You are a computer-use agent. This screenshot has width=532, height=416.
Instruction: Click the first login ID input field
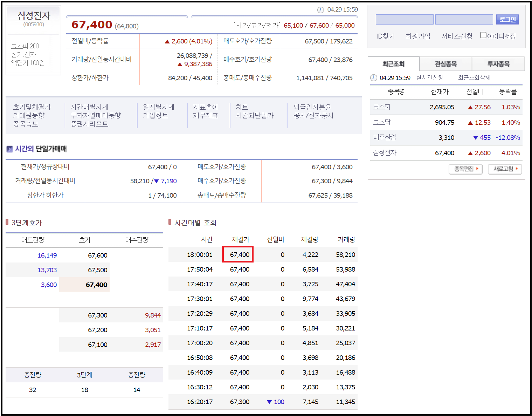tap(405, 19)
